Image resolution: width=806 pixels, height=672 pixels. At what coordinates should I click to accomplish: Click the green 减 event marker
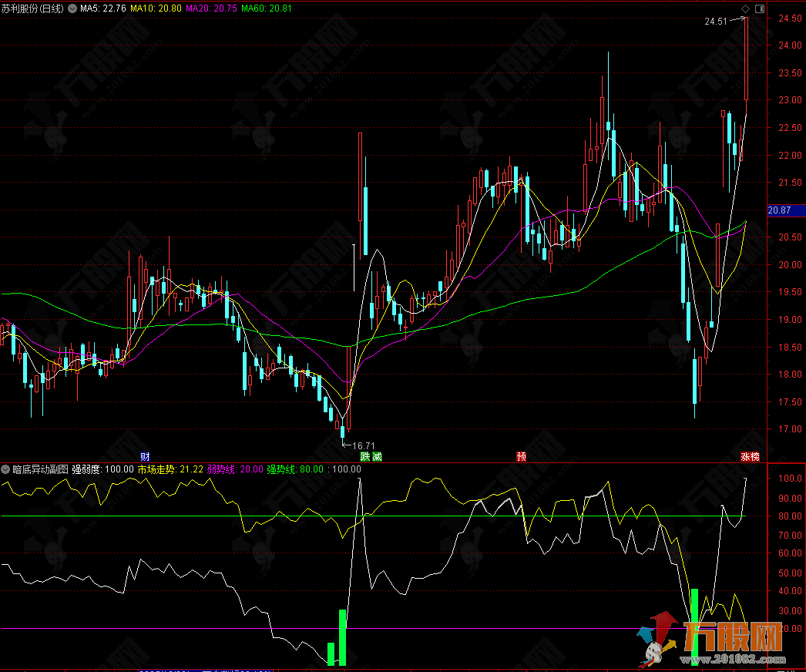(x=377, y=456)
